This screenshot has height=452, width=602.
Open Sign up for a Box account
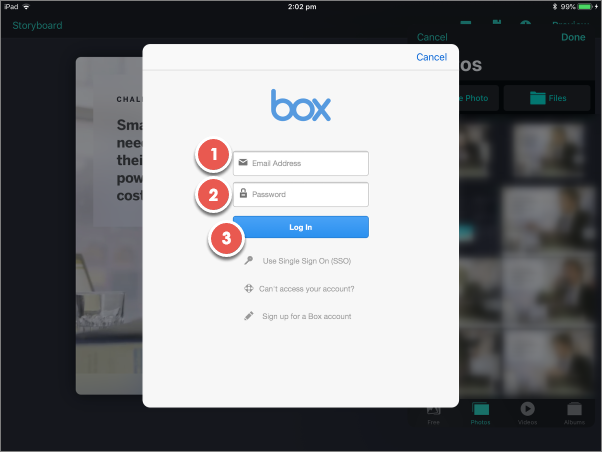pyautogui.click(x=307, y=316)
